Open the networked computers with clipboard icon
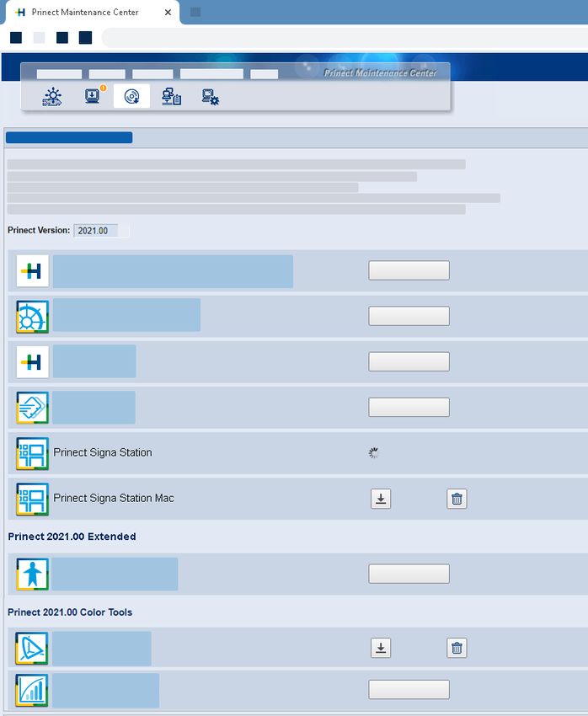Viewport: 588px width, 716px height. [x=172, y=96]
